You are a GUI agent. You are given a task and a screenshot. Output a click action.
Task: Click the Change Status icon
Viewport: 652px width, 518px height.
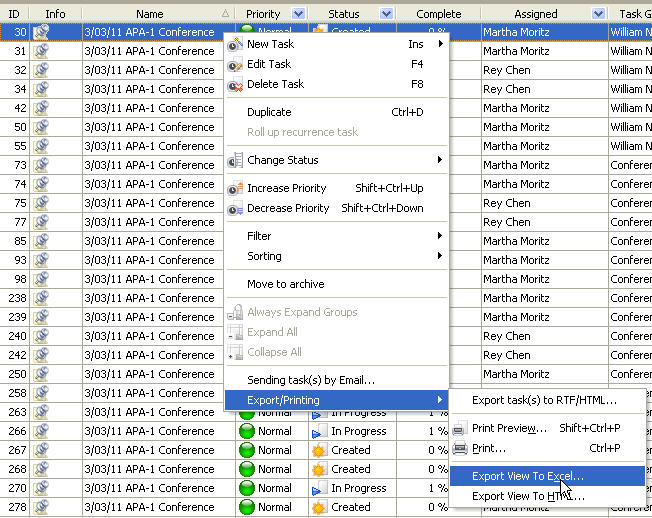click(235, 160)
